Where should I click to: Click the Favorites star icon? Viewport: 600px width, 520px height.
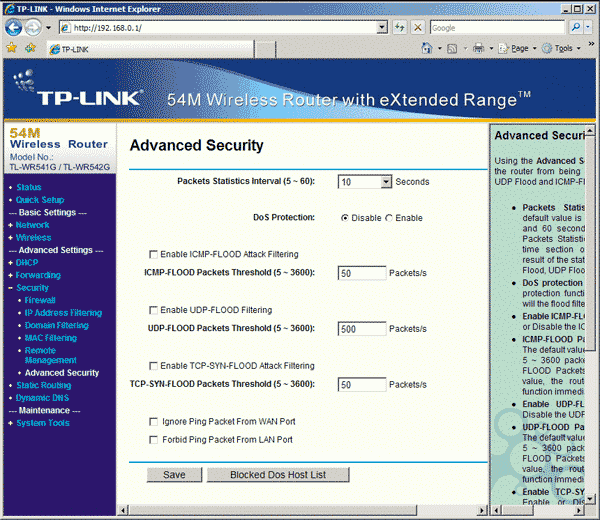(11, 48)
